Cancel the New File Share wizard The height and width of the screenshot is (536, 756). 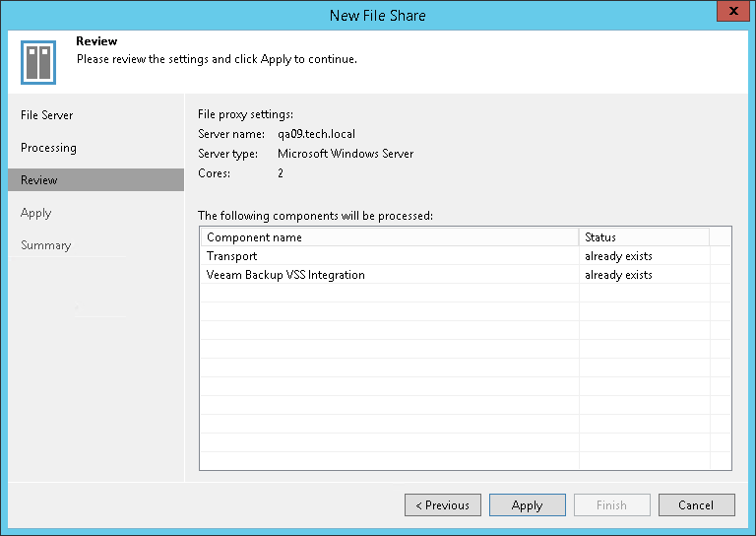696,505
